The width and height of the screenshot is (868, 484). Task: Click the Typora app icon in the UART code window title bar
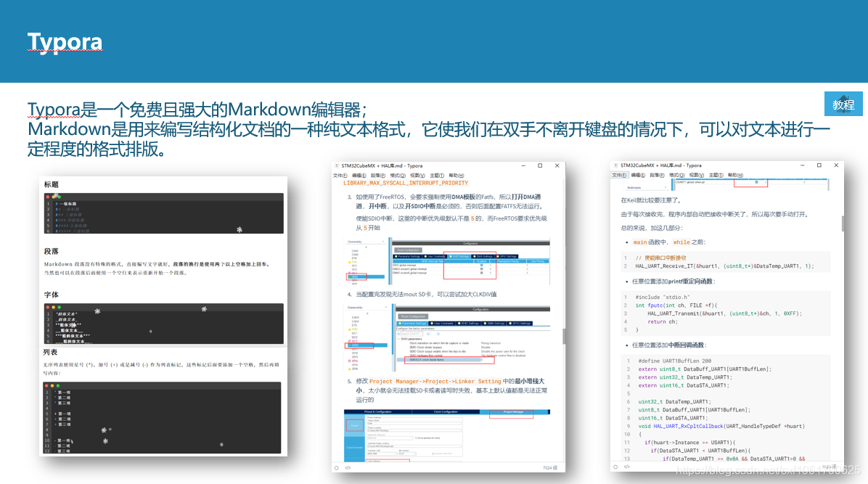pyautogui.click(x=615, y=165)
